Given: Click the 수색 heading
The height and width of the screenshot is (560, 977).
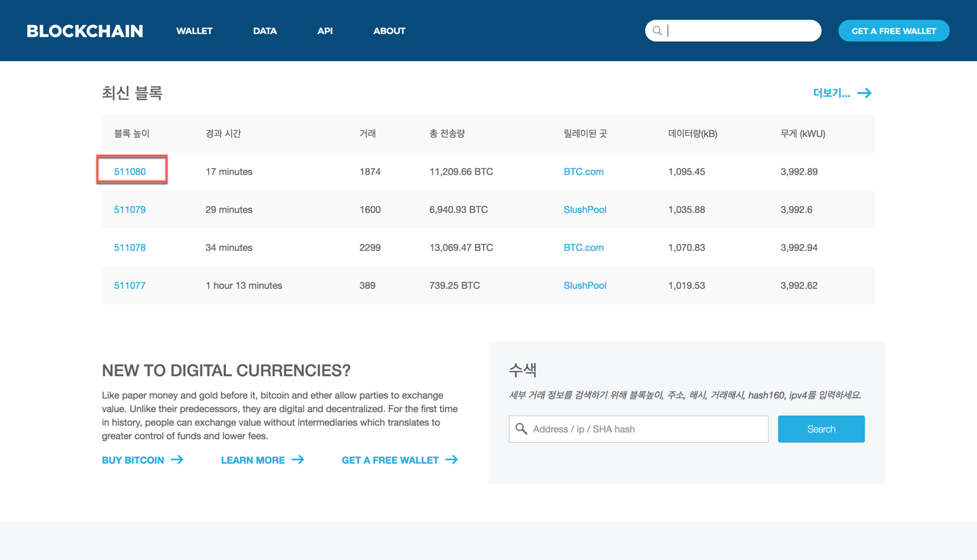Looking at the screenshot, I should point(523,369).
